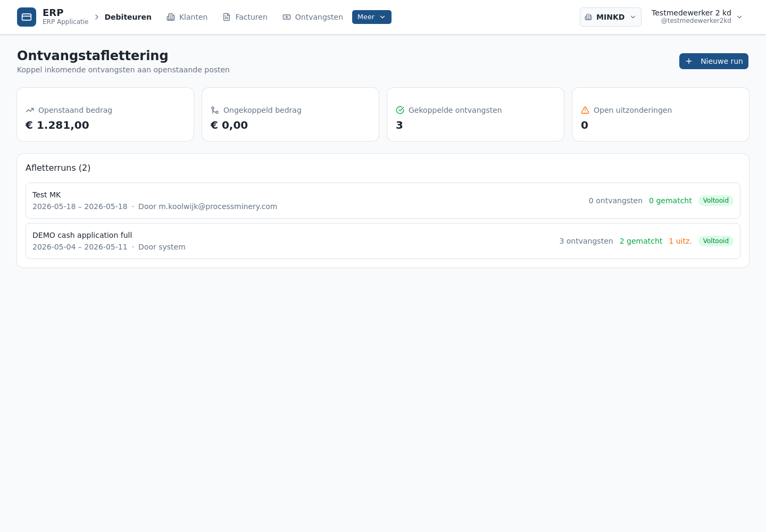Click the building icon in MINKD selector

[588, 17]
